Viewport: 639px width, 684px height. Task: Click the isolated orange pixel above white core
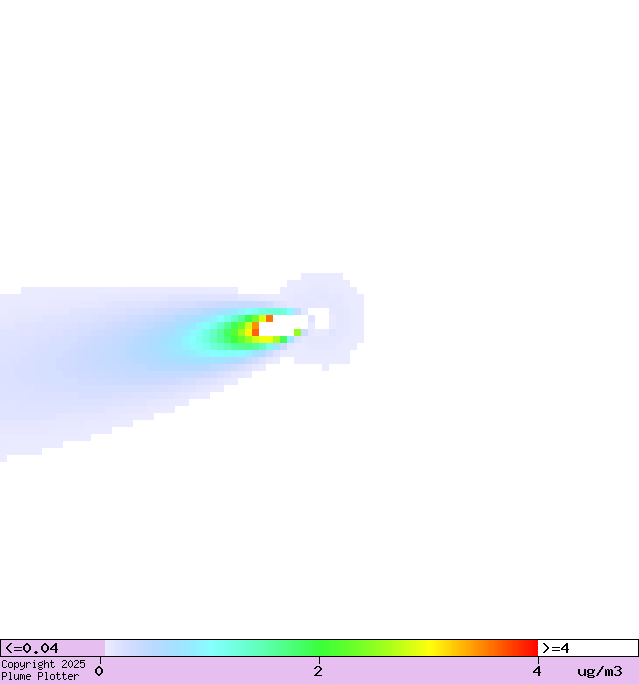pos(269,318)
